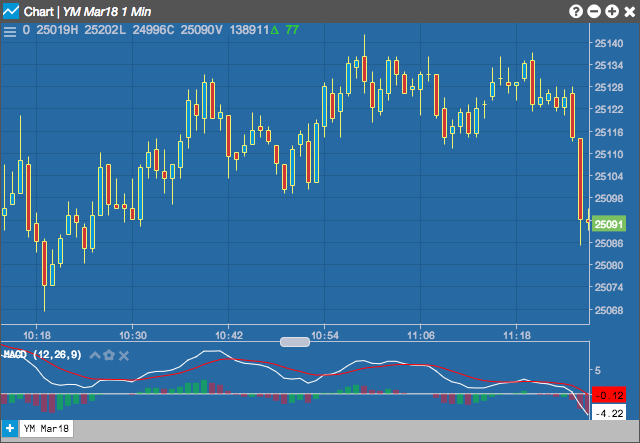Open the help question mark icon
Screen dimensions: 640x443
click(576, 11)
